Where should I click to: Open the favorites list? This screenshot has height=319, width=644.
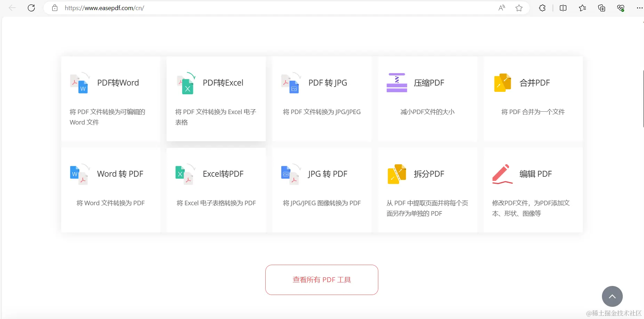[582, 8]
